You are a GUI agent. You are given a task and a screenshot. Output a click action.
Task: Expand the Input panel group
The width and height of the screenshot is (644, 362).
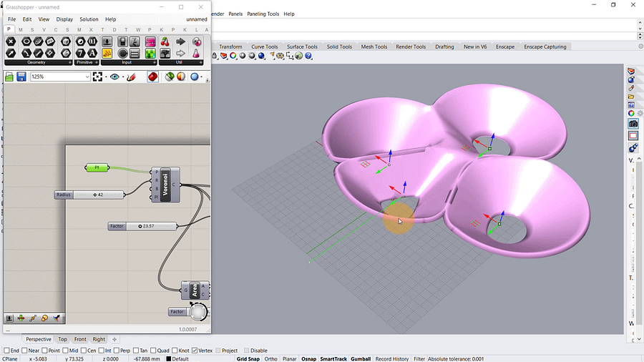[x=155, y=62]
